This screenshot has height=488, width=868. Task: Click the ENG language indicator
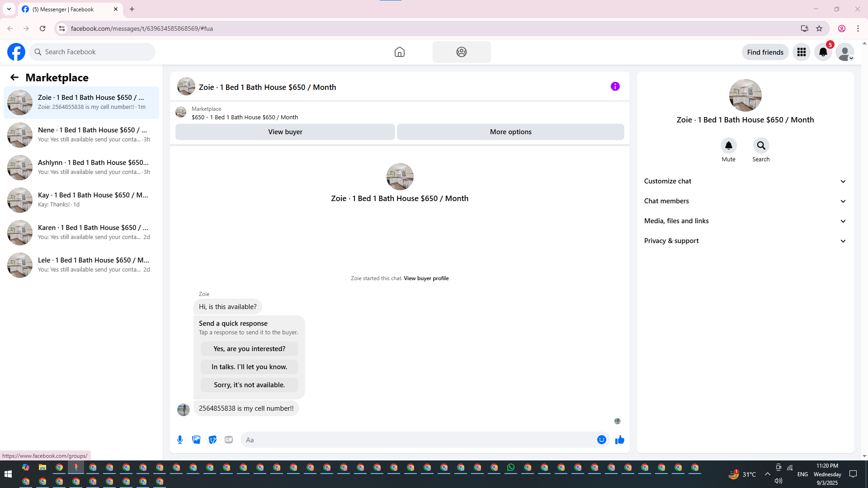click(803, 474)
